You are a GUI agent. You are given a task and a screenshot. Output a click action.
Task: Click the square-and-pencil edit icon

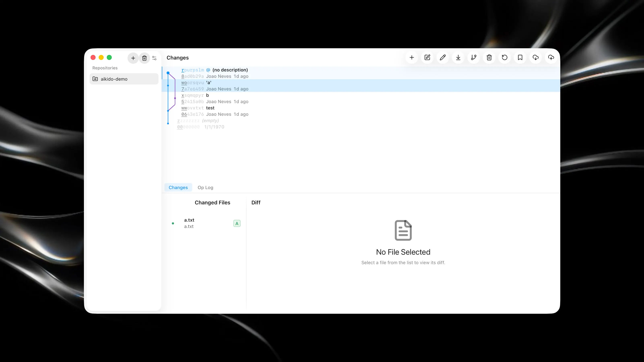coord(427,58)
